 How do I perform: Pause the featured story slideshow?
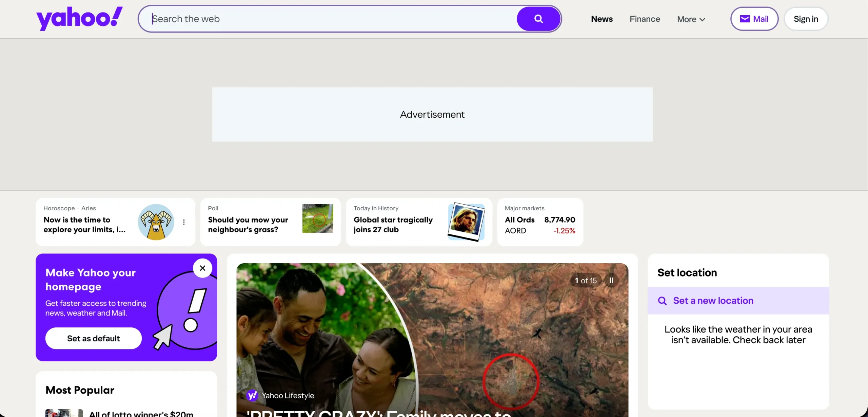tap(611, 280)
